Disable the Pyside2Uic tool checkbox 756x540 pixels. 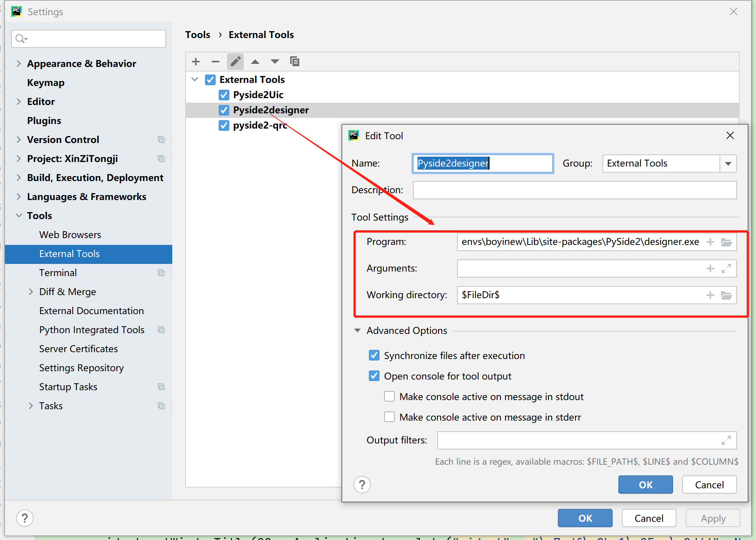coord(224,95)
